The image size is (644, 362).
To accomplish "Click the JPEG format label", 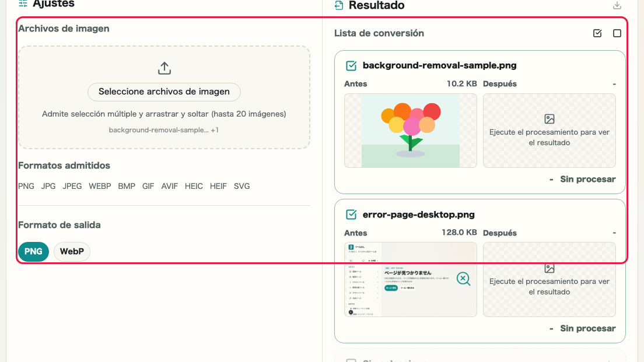I will (72, 187).
